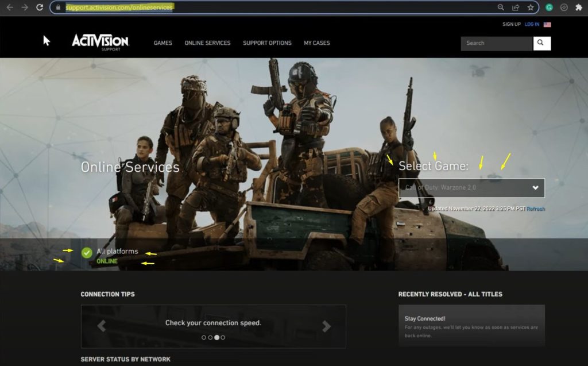Screen dimensions: 588x366
Task: Reload the Activision support page
Action: point(40,7)
